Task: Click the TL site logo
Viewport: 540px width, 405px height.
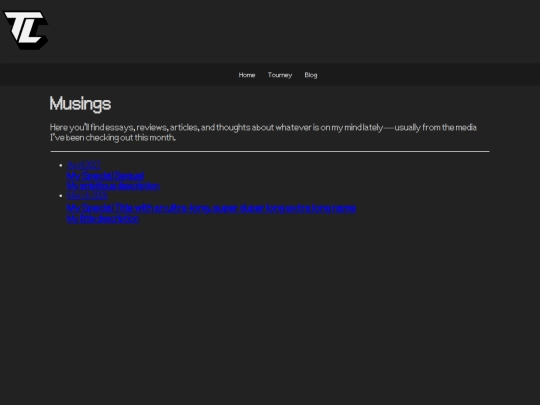Action: 25,30
